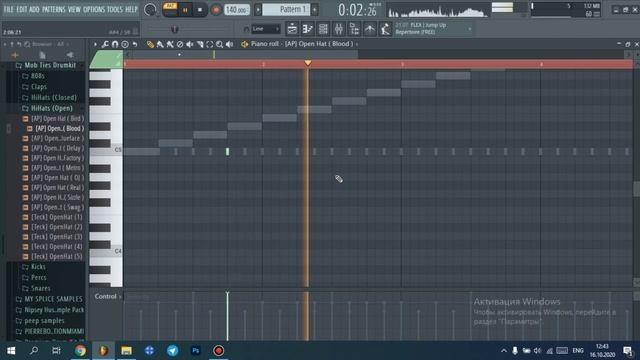Open the MY SPLICE SAMPLES folder
This screenshot has width=640, height=360.
point(53,299)
